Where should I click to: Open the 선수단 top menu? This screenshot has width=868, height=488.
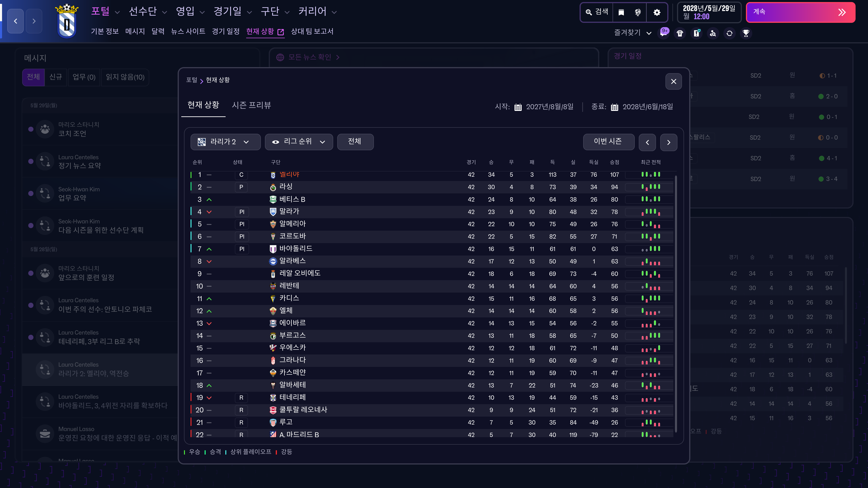click(148, 12)
